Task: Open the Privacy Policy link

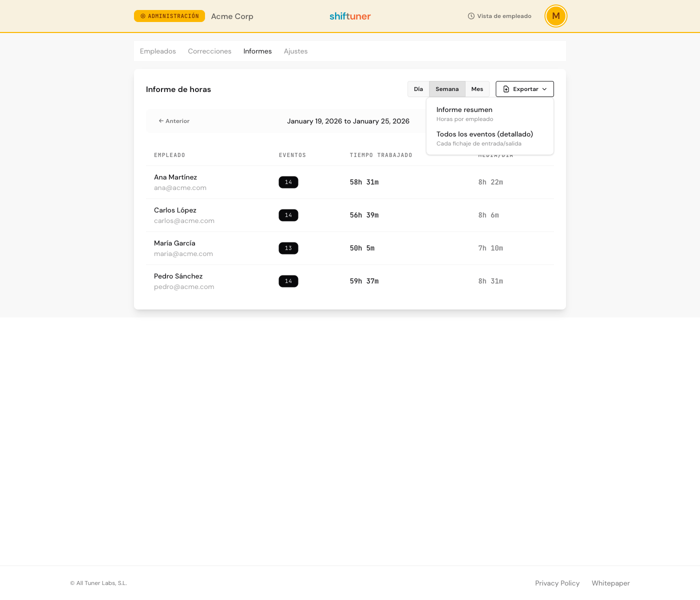Action: click(557, 583)
